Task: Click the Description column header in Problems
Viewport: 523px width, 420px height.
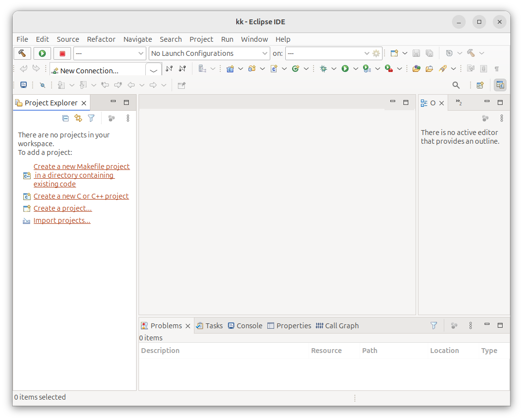Action: pyautogui.click(x=160, y=351)
